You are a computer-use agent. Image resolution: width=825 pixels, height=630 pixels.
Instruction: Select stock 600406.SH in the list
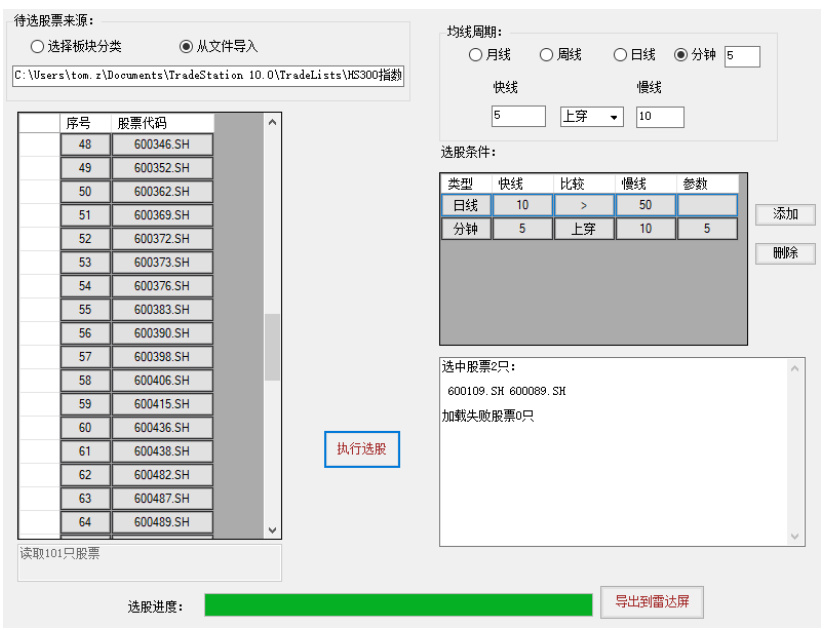coord(161,380)
